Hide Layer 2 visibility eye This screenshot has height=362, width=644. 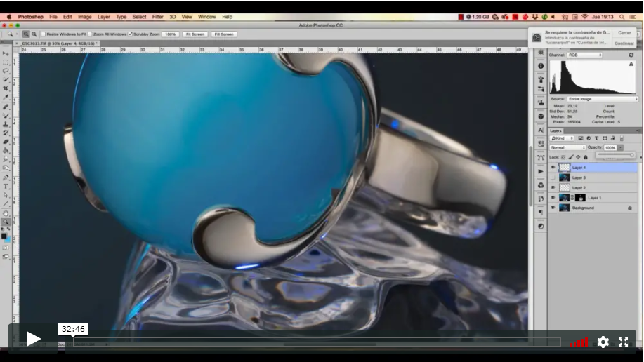click(x=553, y=187)
